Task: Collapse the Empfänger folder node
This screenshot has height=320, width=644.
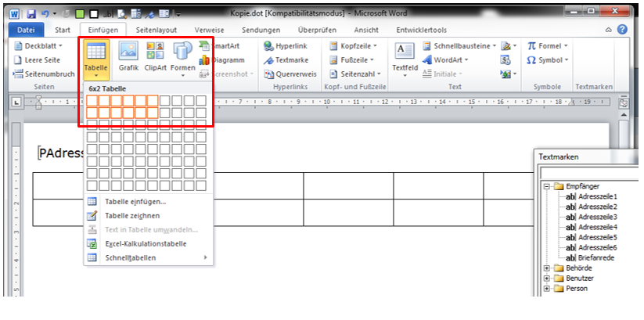Action: (546, 187)
